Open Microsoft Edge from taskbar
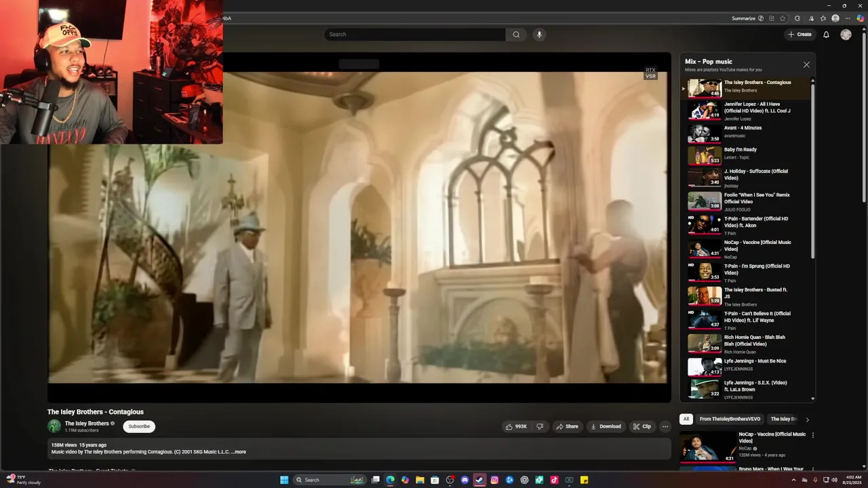Image resolution: width=868 pixels, height=488 pixels. (390, 480)
